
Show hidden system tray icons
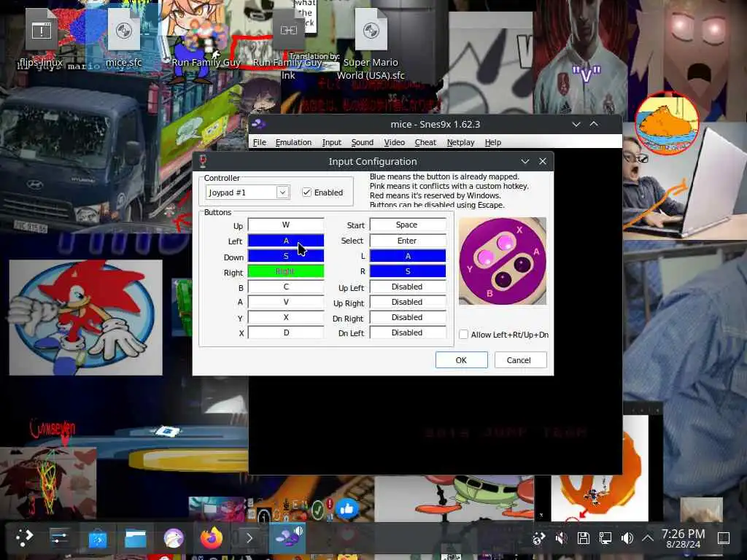(x=648, y=538)
